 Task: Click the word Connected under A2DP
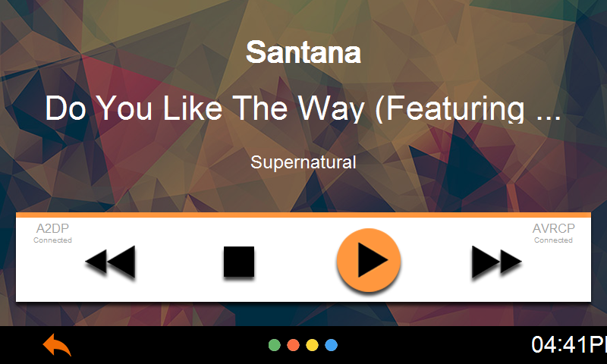point(52,240)
